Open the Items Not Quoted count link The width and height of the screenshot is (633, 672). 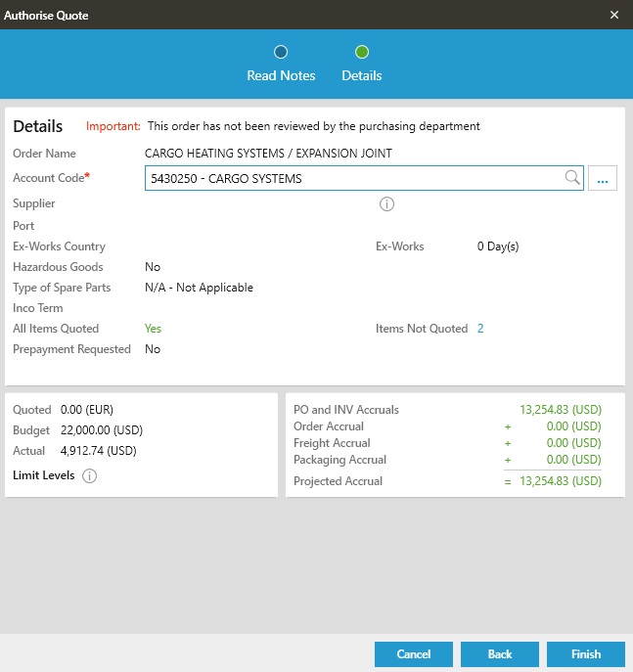coord(480,329)
